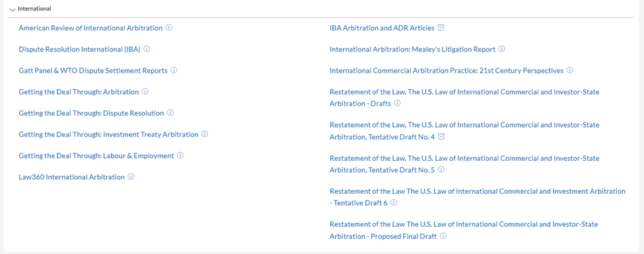Open IBA Arbitration and ADR Articles
Image resolution: width=644 pixels, height=254 pixels.
tap(382, 28)
